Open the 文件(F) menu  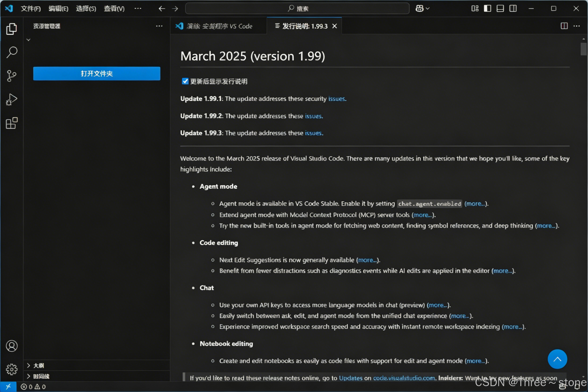(31, 8)
